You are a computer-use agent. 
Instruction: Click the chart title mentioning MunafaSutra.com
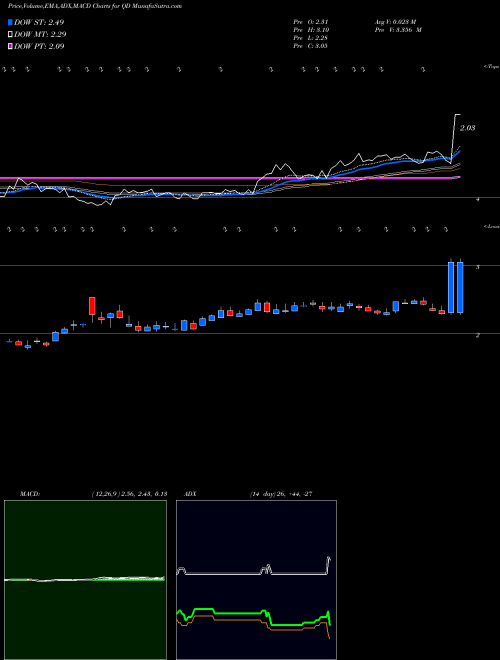click(95, 7)
